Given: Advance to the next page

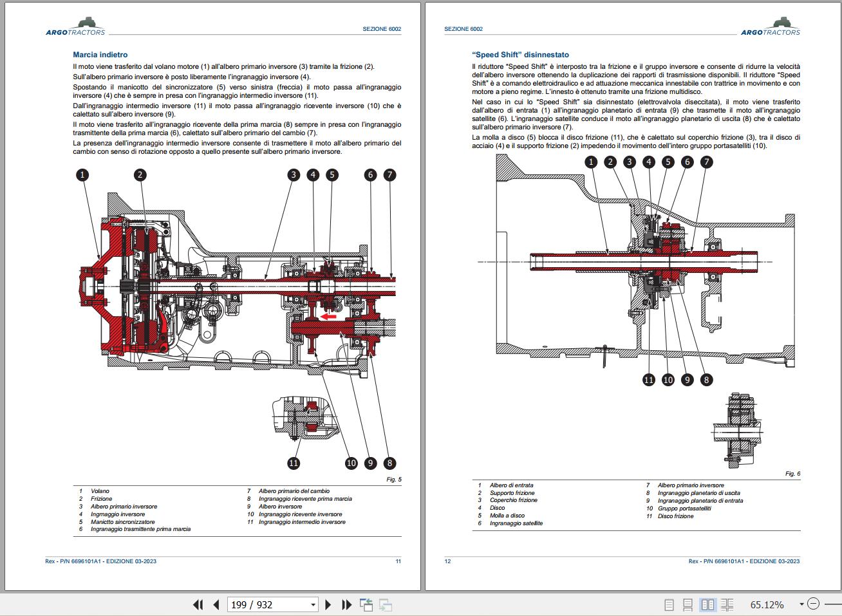Looking at the screenshot, I should (x=329, y=604).
